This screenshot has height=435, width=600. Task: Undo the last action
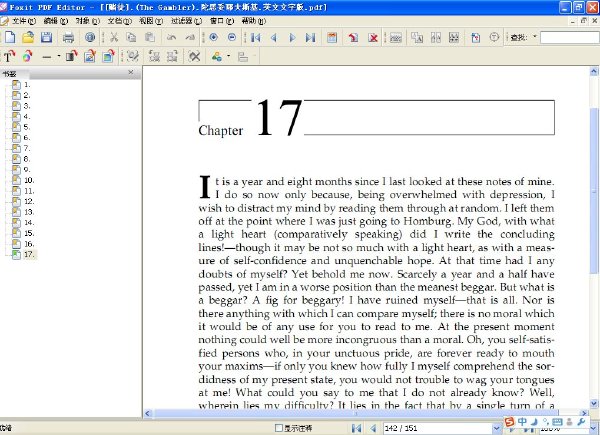pos(171,37)
